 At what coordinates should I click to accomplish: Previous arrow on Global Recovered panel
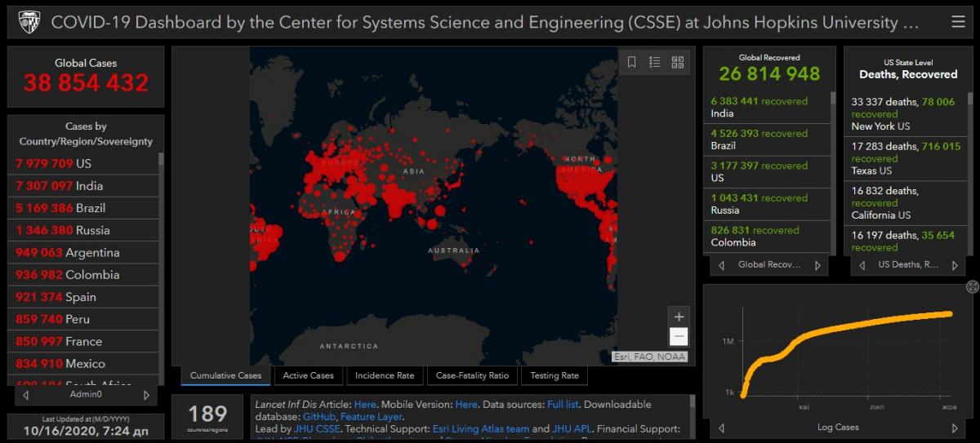tap(721, 265)
